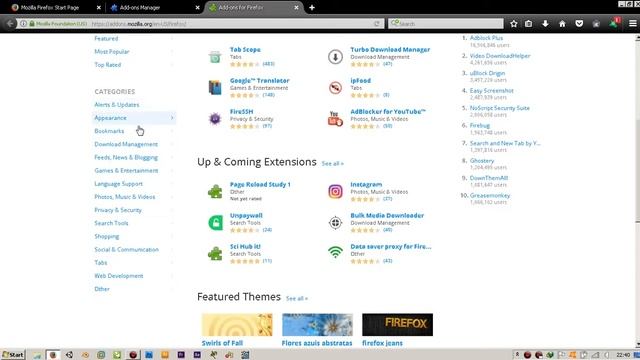Open the Feeds, News & Blogging category
Image resolution: width=640 pixels, height=360 pixels.
126,157
